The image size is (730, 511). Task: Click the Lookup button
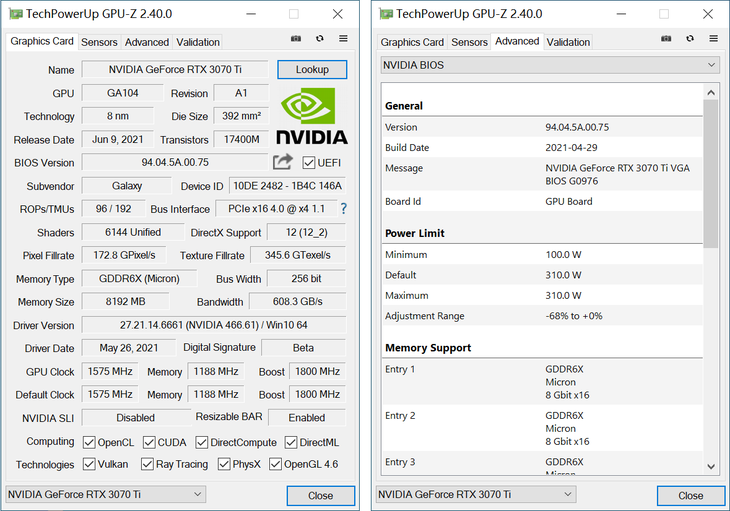point(312,69)
